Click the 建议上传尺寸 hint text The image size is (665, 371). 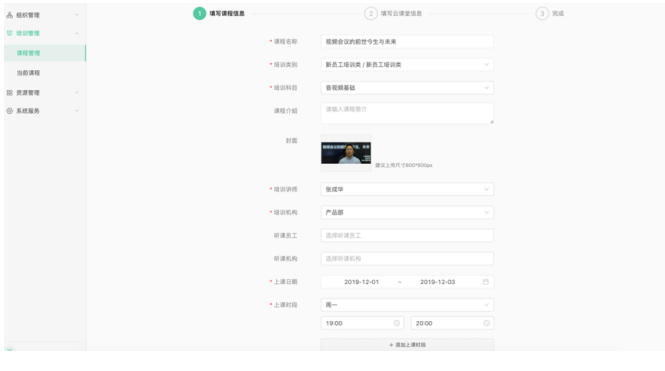coord(404,165)
